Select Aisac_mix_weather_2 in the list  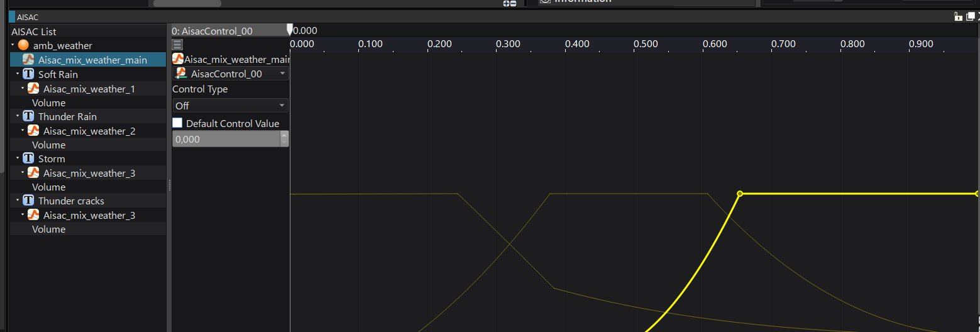pyautogui.click(x=89, y=131)
